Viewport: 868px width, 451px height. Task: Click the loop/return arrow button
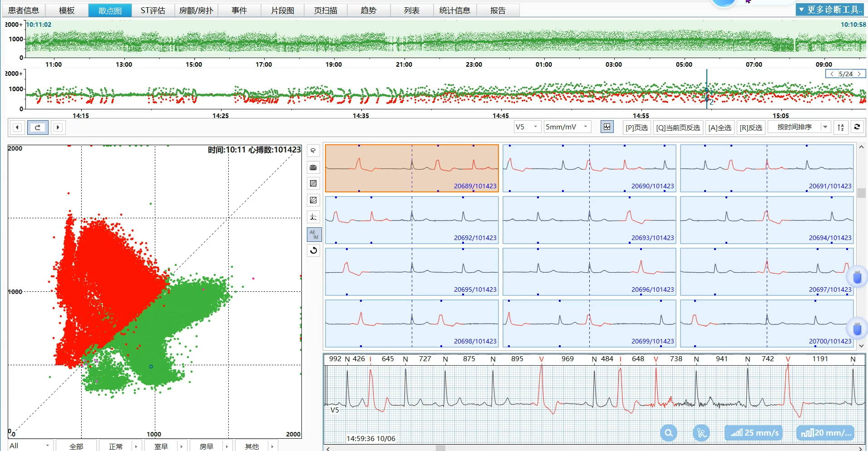(x=37, y=127)
